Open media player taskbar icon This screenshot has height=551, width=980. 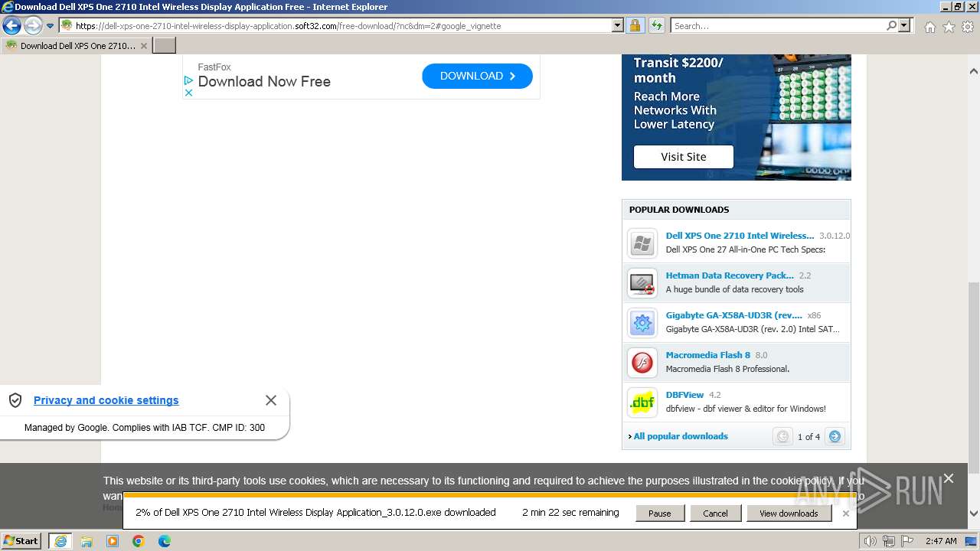tap(113, 541)
